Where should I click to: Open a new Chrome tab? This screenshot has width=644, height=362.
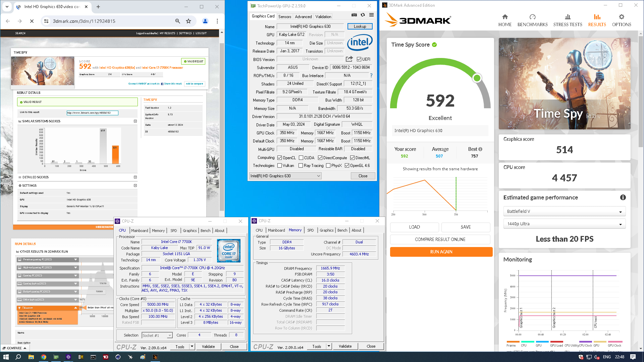point(98,7)
